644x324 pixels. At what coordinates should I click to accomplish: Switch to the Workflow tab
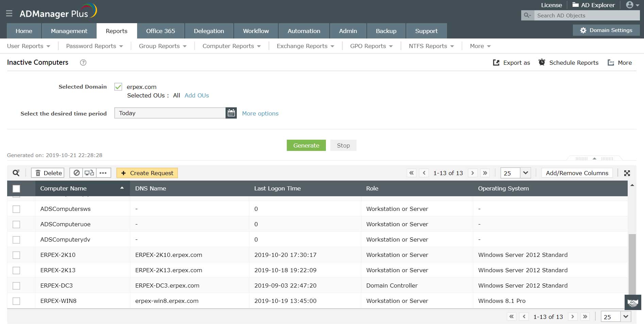click(x=256, y=31)
